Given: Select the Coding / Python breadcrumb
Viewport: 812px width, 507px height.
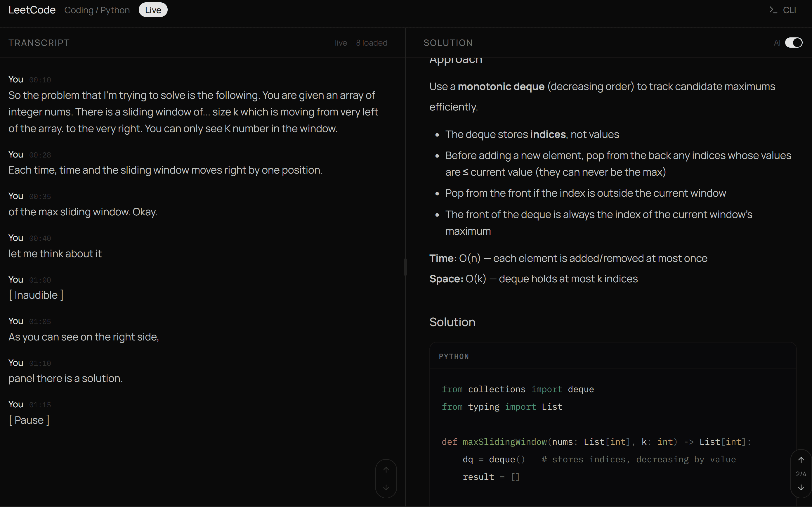Looking at the screenshot, I should (97, 10).
